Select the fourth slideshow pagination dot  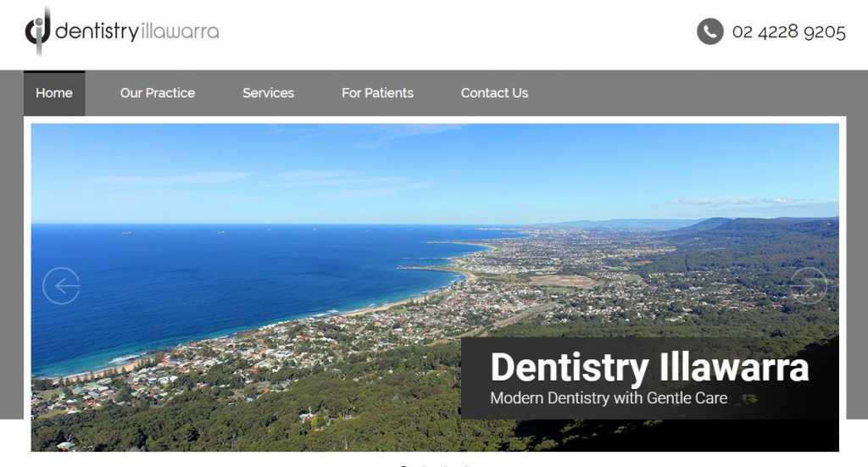click(x=466, y=466)
